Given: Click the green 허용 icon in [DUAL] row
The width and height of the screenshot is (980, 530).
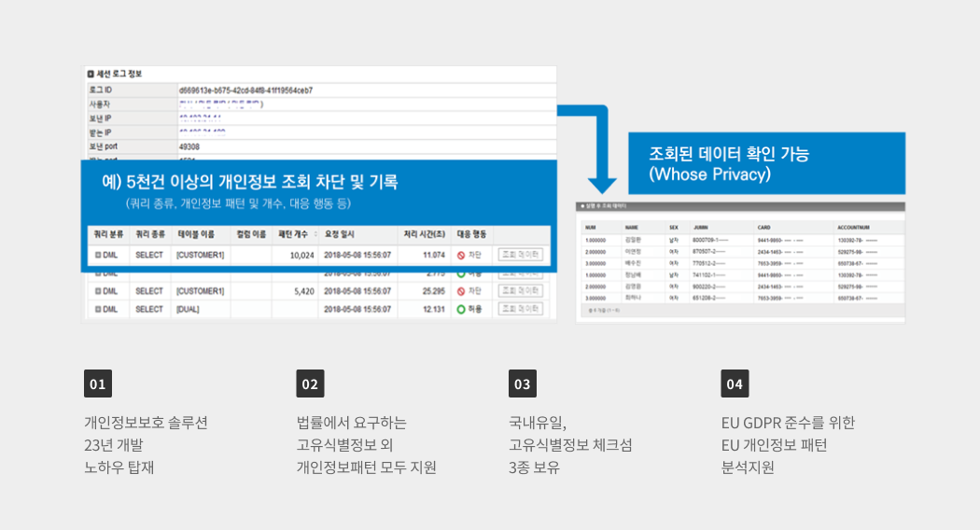Looking at the screenshot, I should [x=460, y=309].
